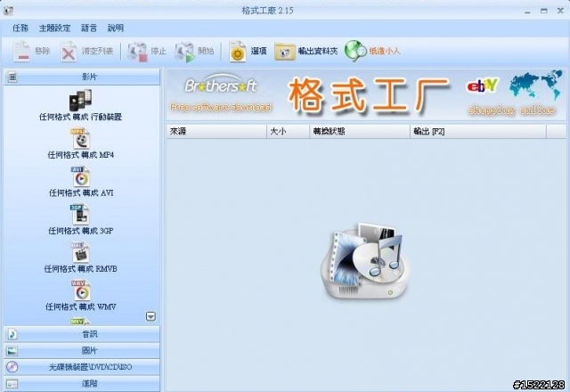The height and width of the screenshot is (392, 570).
Task: Open the 輸出資料夾 output folder icon
Action: pyautogui.click(x=285, y=52)
